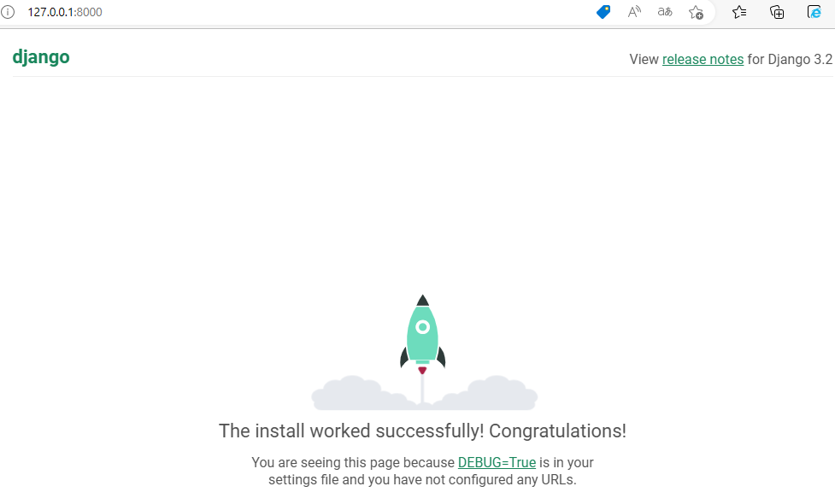Activate the Read aloud icon
Viewport: 835px width, 504px height.
pyautogui.click(x=634, y=12)
